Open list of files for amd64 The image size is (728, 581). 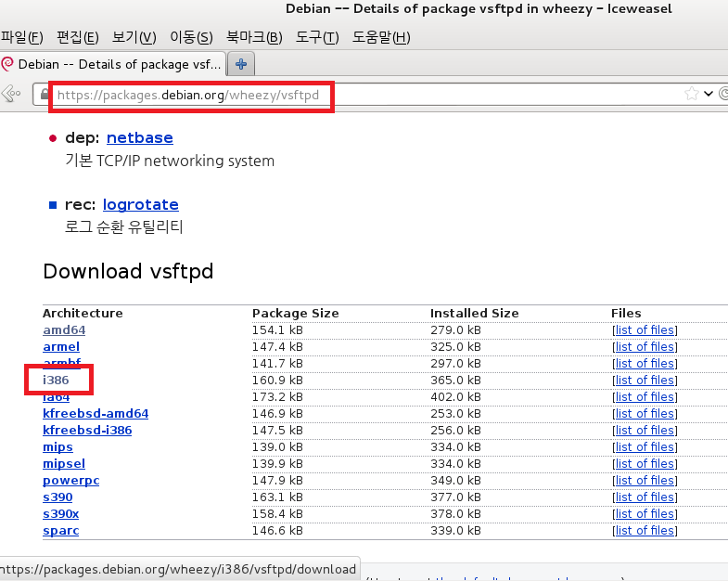645,330
